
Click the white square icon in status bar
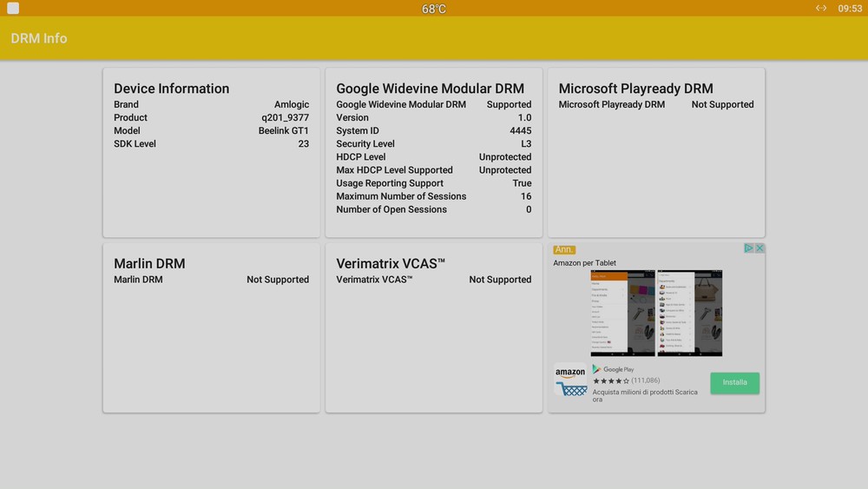(13, 9)
